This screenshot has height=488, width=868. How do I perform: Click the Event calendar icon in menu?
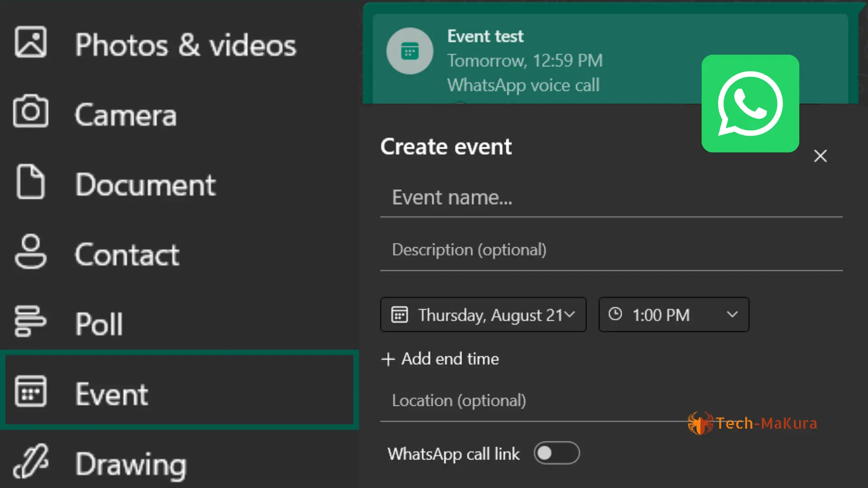click(31, 391)
